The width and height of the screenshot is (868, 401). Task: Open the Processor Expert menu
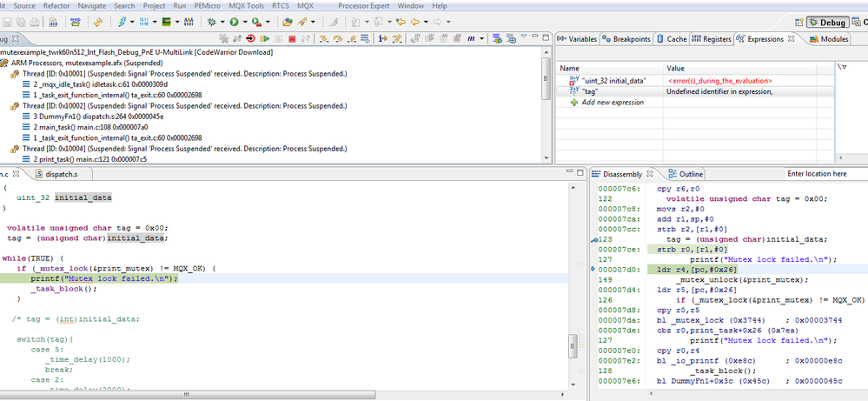click(365, 5)
